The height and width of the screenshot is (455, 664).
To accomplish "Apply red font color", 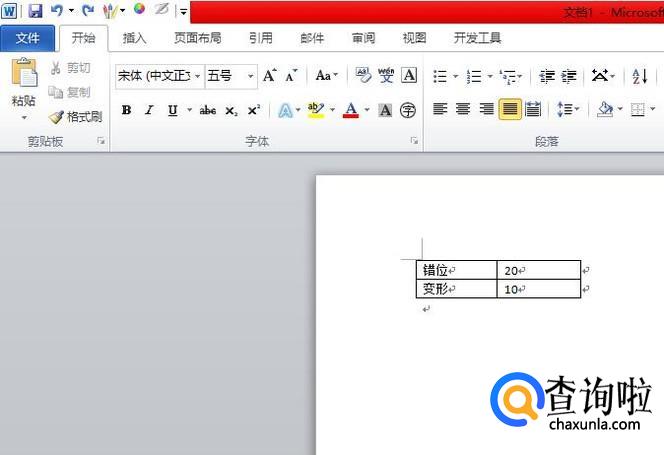I will click(351, 110).
